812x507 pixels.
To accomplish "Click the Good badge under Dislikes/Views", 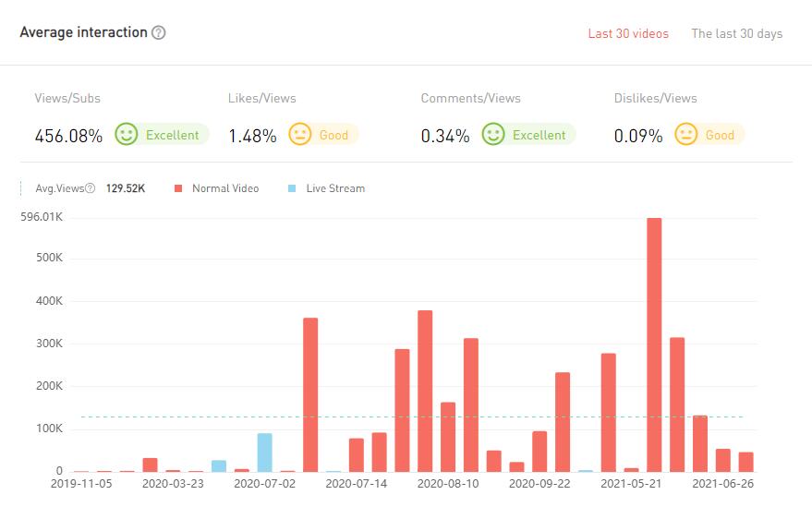I will pos(720,135).
